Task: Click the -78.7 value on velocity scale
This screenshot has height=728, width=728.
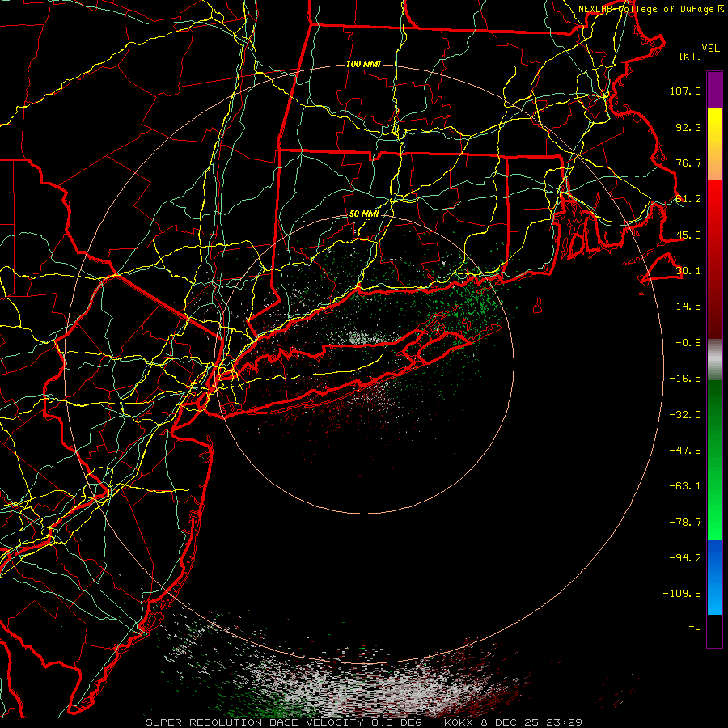Action: coord(685,523)
